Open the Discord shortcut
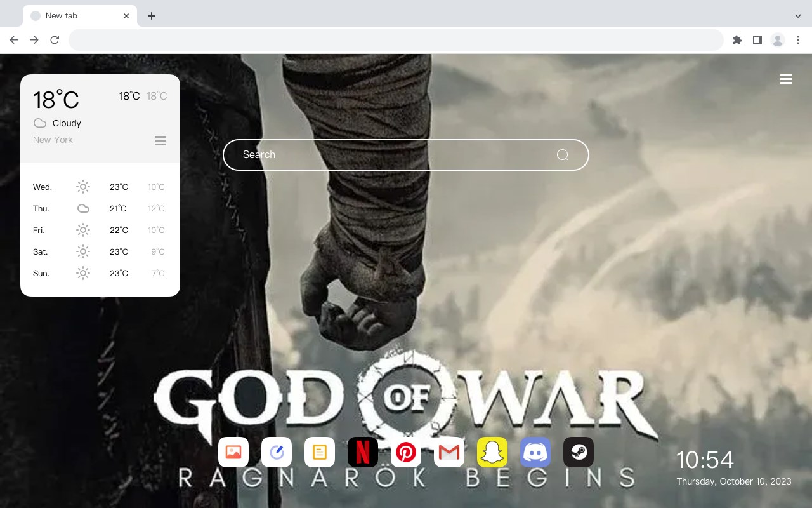The width and height of the screenshot is (812, 508). tap(535, 452)
